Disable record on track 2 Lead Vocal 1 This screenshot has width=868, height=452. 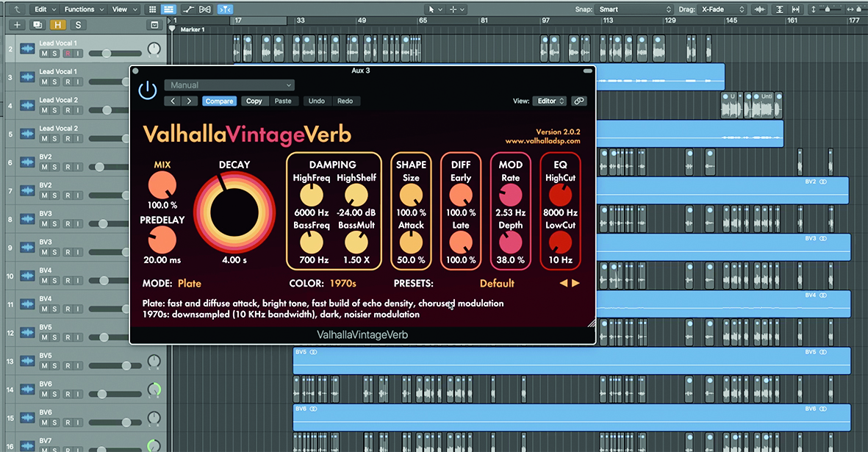tap(68, 54)
